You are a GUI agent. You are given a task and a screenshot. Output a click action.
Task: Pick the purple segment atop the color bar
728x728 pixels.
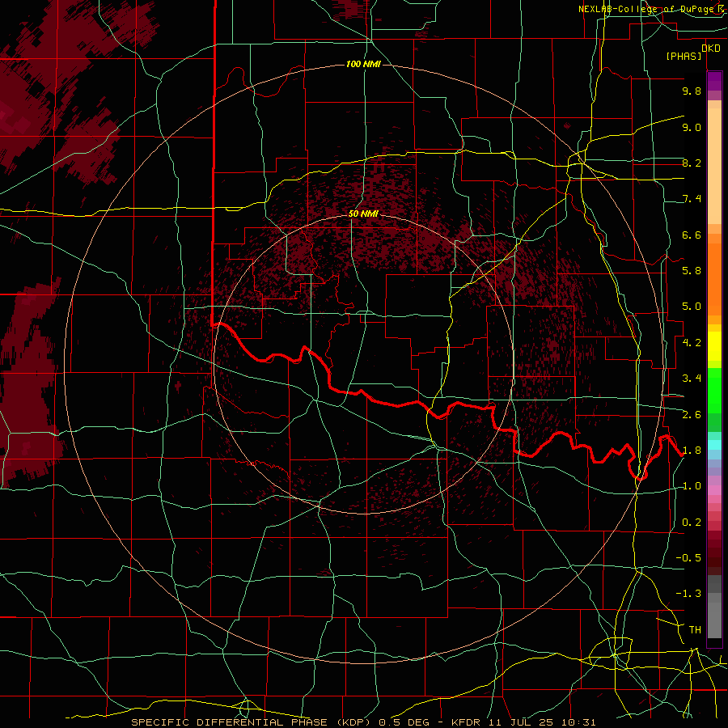[714, 81]
